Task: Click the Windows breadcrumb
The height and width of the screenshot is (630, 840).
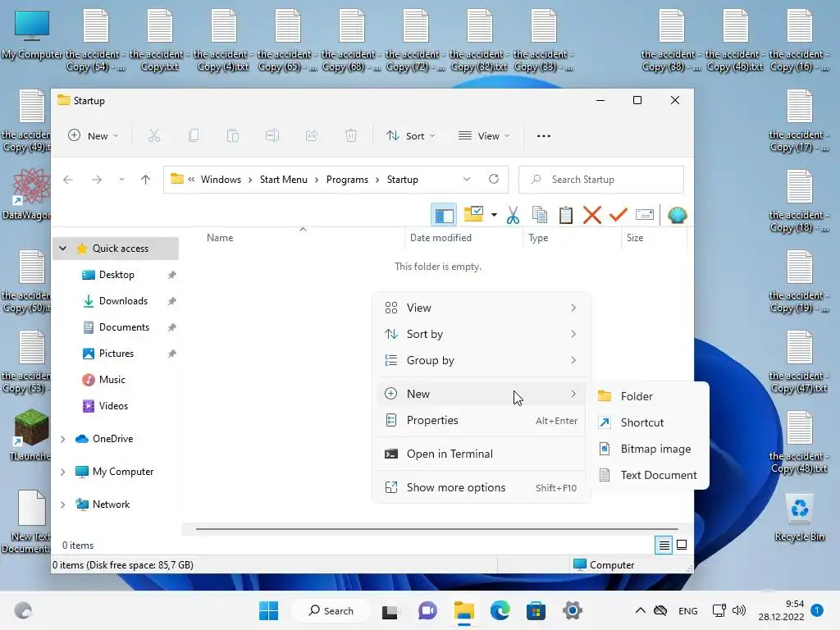Action: coord(221,180)
